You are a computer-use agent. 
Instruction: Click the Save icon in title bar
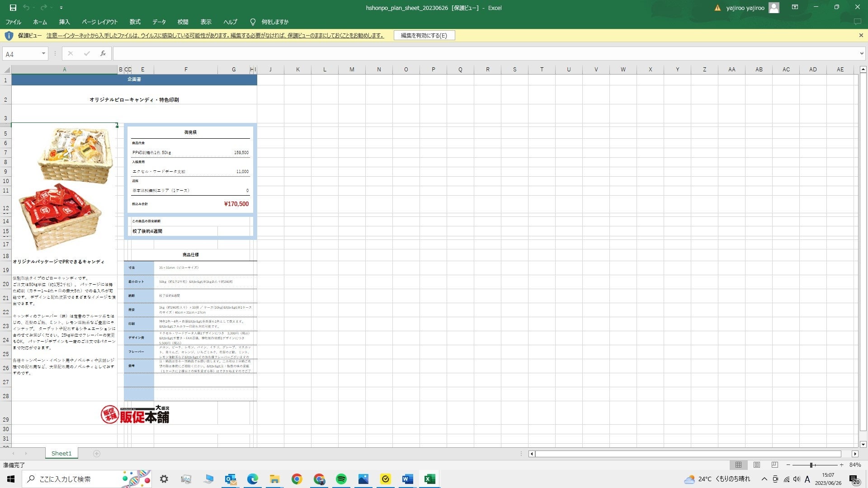coord(13,8)
